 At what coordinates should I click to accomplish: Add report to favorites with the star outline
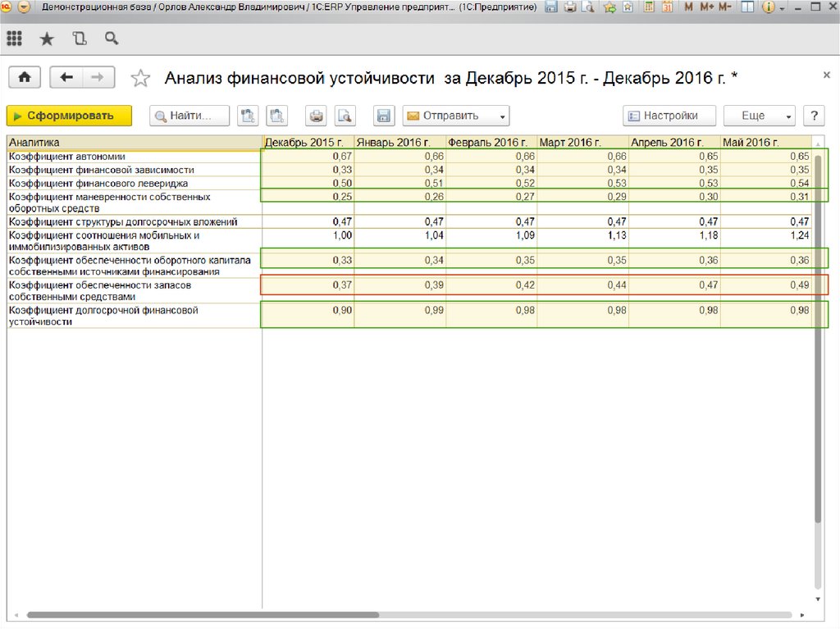click(141, 78)
